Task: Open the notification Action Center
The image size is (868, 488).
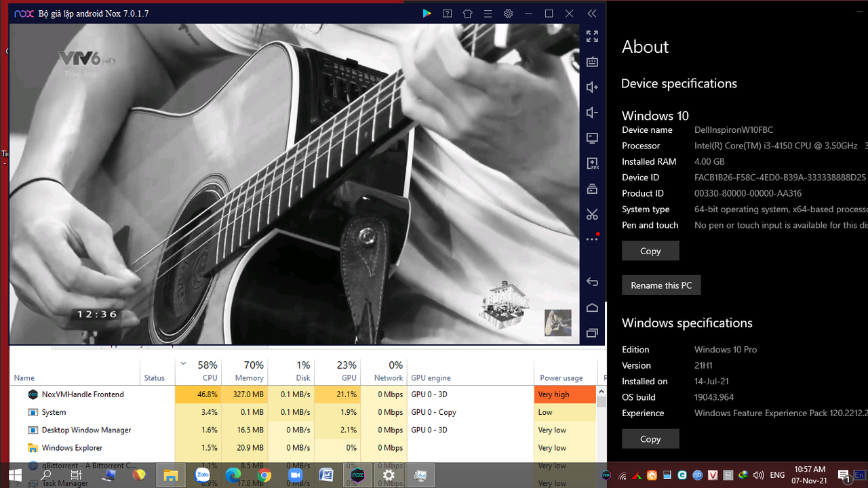Action: pos(844,476)
